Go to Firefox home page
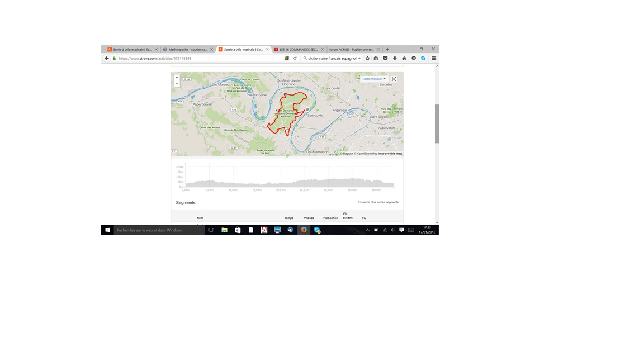This screenshot has width=644, height=362. 404,58
